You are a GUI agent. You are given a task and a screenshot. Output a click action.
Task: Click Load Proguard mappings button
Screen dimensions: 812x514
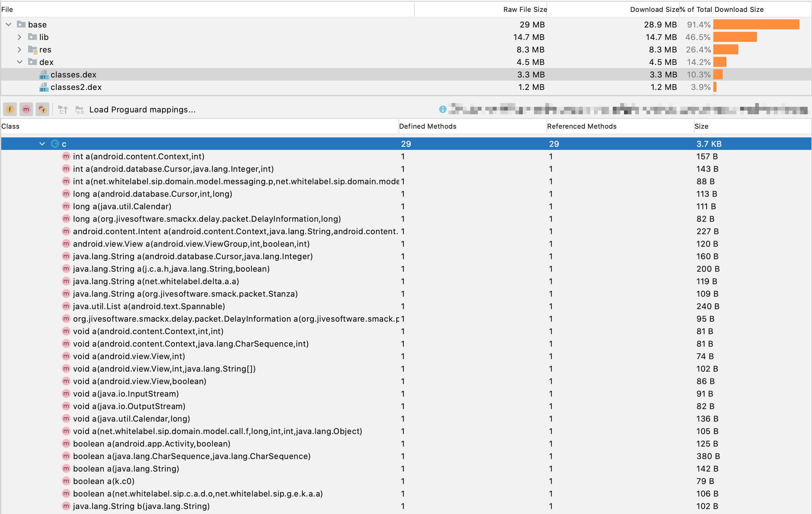[142, 110]
